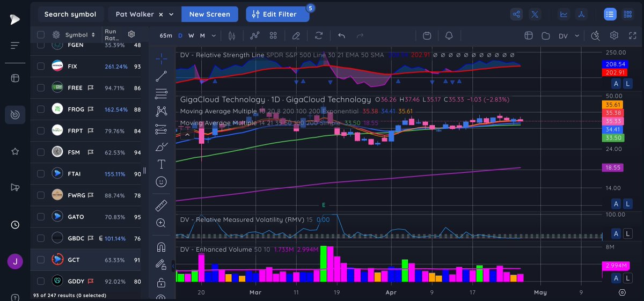The width and height of the screenshot is (644, 301).
Task: Sort by the Symbol column arrows
Action: pyautogui.click(x=93, y=35)
